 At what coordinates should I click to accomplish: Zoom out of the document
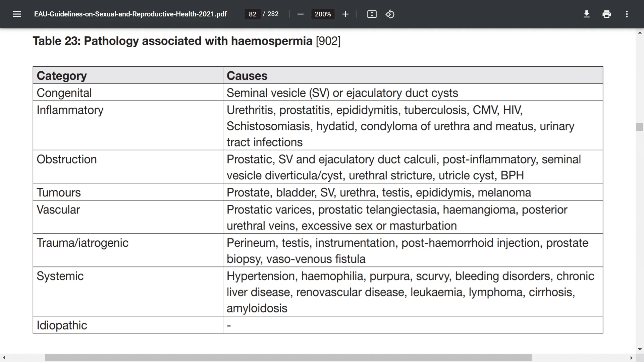[x=300, y=14]
